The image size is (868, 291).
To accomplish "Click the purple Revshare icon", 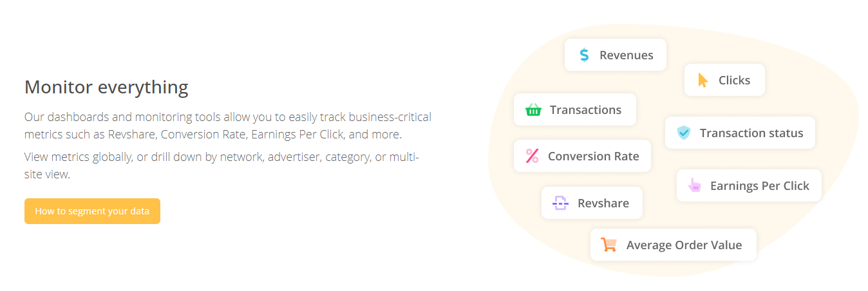I will 560,203.
